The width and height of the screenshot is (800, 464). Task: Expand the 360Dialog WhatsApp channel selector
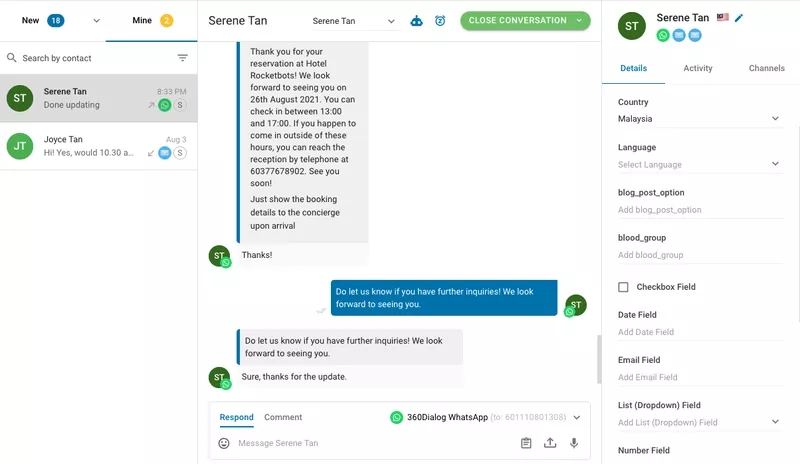point(575,417)
